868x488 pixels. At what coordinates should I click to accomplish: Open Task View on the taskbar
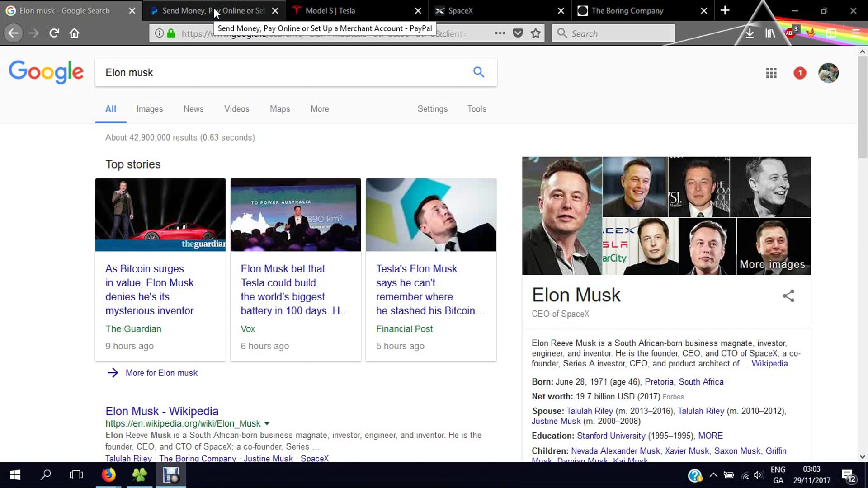coord(76,475)
